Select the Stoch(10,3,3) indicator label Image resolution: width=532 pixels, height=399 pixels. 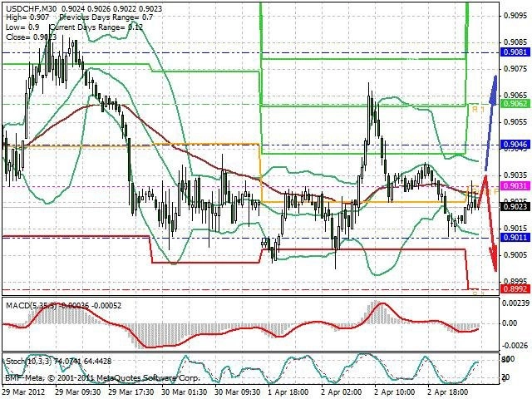click(30, 362)
